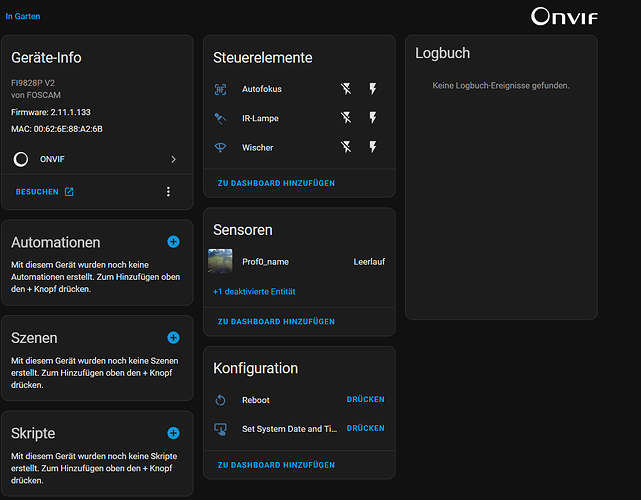Turn on Autofokus with the flash icon
Viewport: 641px width, 500px height.
pyautogui.click(x=373, y=89)
